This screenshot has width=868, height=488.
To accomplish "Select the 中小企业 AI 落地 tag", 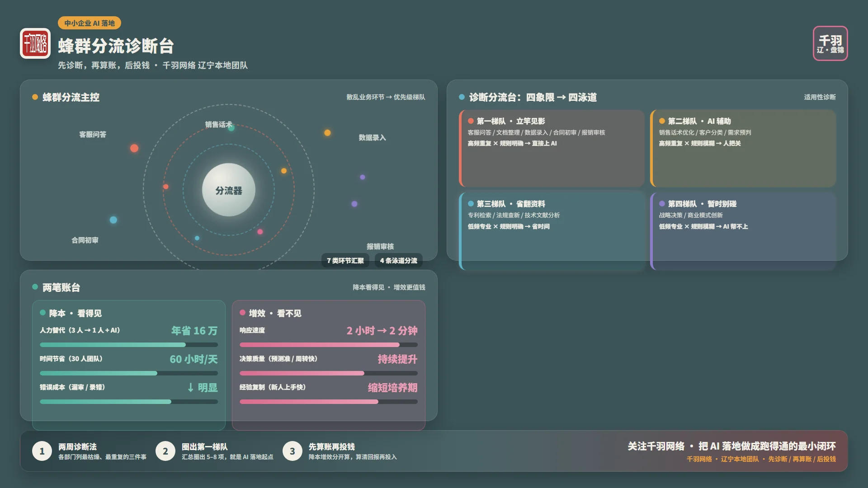I will click(90, 23).
